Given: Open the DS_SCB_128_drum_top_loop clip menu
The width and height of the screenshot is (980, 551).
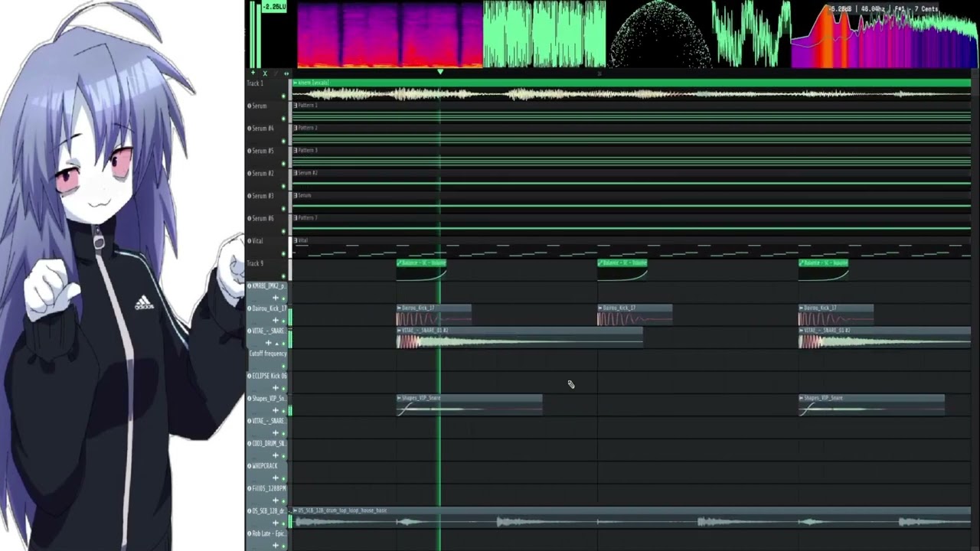Looking at the screenshot, I should pyautogui.click(x=296, y=510).
